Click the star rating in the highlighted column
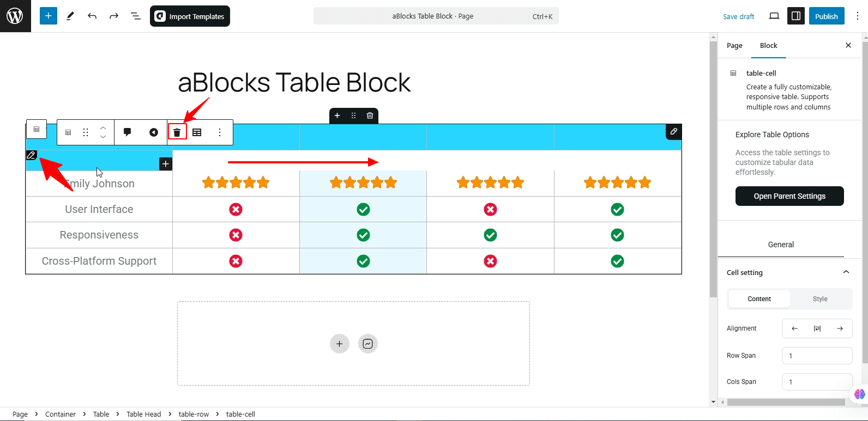868x421 pixels. [363, 182]
